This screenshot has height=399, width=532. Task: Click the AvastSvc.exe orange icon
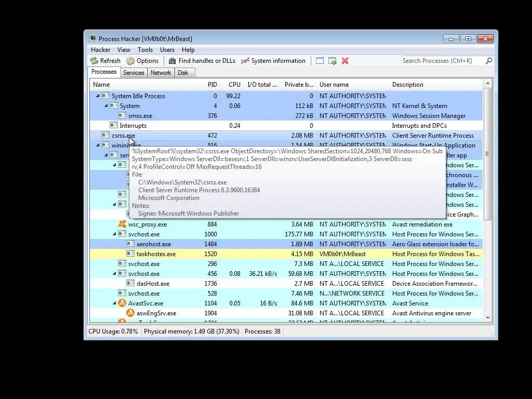point(122,303)
